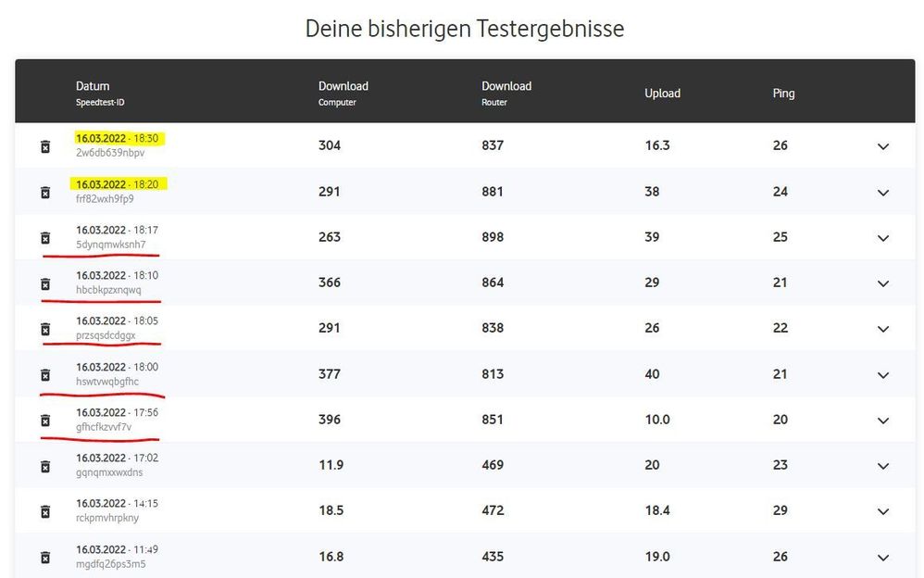924x578 pixels.
Task: Trash the 17:56 speedtest entry
Action: coord(44,421)
